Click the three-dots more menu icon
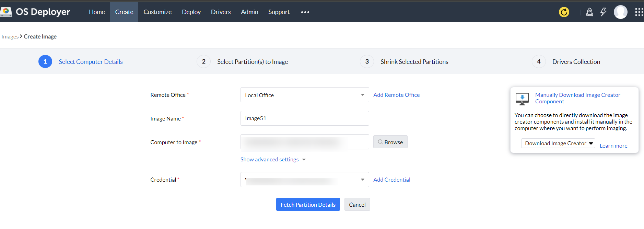Screen dimensions: 644x229 [x=305, y=12]
